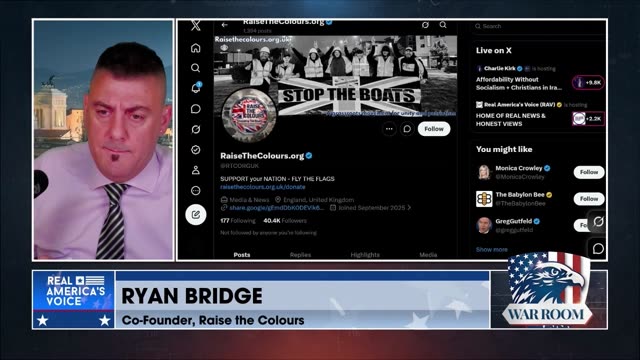
Task: Follow The Babylon Bee
Action: (589, 199)
